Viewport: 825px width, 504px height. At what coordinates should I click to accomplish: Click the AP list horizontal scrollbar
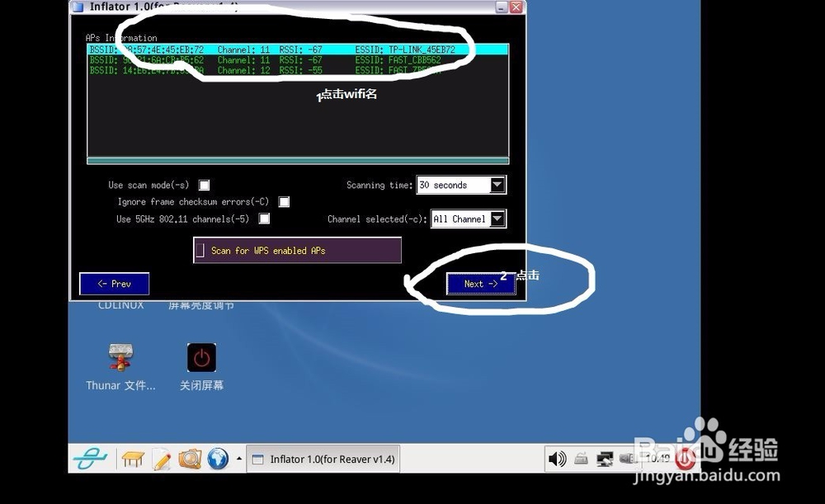click(298, 161)
